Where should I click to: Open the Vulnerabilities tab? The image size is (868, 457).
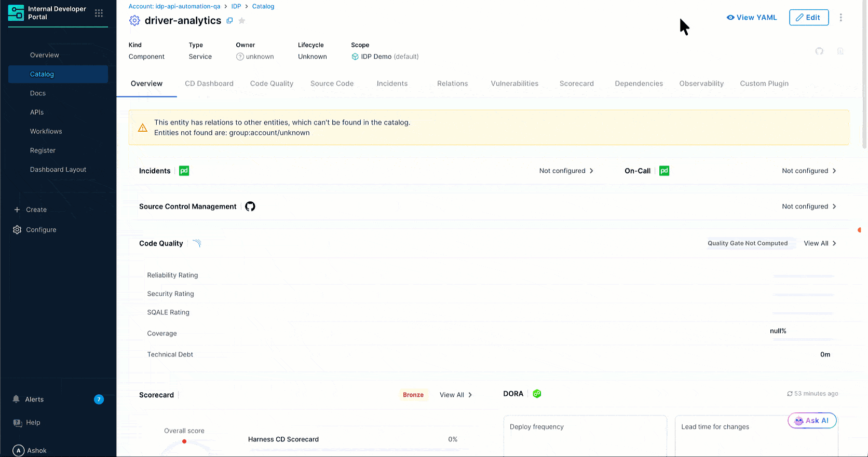pos(514,84)
